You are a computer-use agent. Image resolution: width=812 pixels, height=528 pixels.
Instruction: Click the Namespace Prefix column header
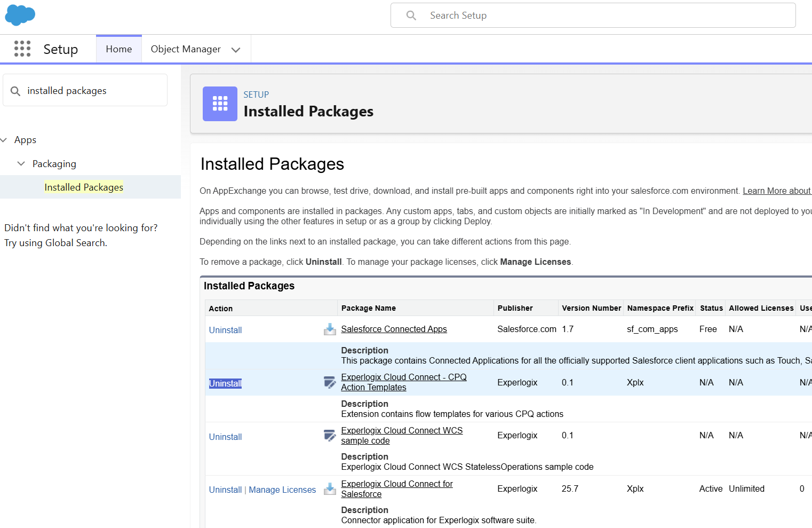click(660, 308)
